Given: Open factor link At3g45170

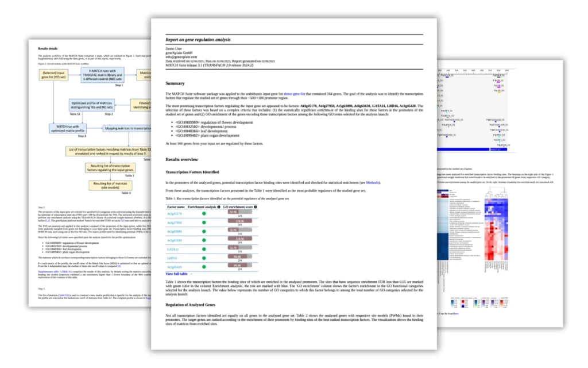Looking at the screenshot, I should click(x=175, y=214).
